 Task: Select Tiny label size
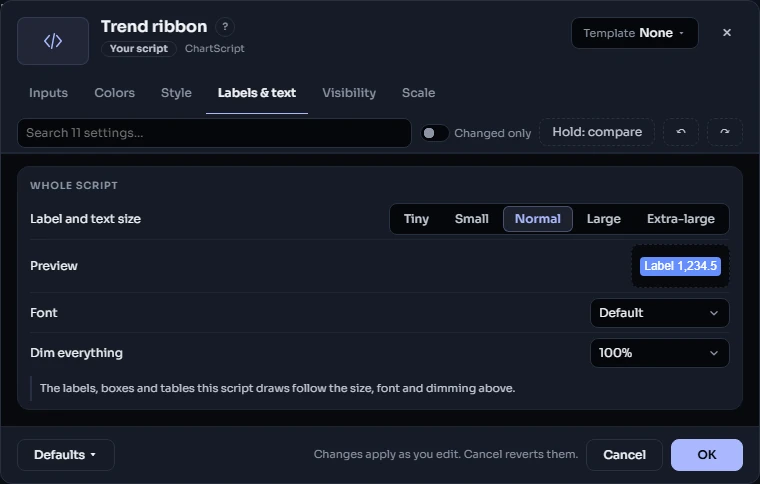[416, 219]
